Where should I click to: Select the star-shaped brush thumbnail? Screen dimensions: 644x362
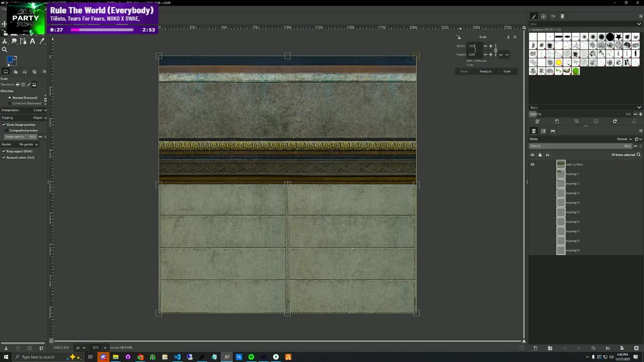click(619, 37)
